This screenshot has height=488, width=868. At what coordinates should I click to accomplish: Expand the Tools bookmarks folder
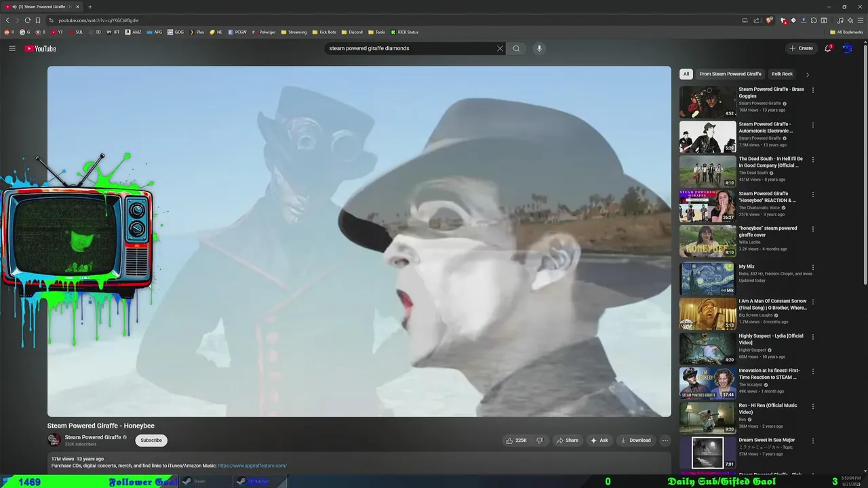(376, 32)
